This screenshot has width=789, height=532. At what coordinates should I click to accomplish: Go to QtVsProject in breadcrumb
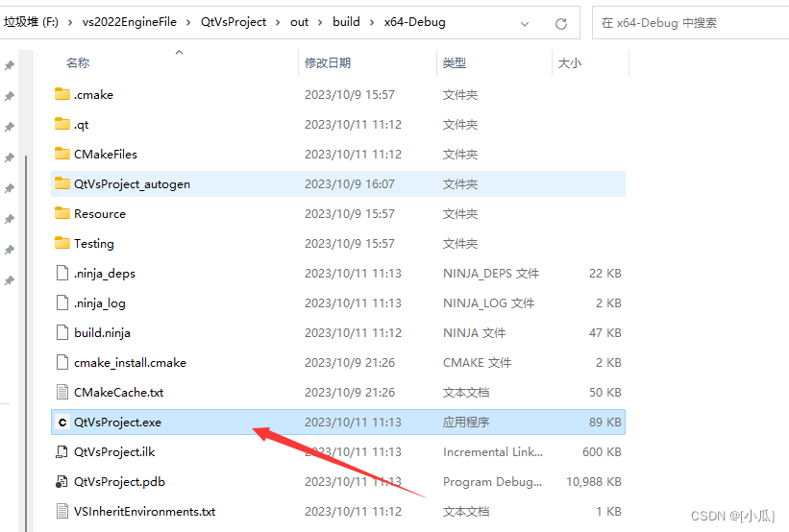pyautogui.click(x=234, y=22)
